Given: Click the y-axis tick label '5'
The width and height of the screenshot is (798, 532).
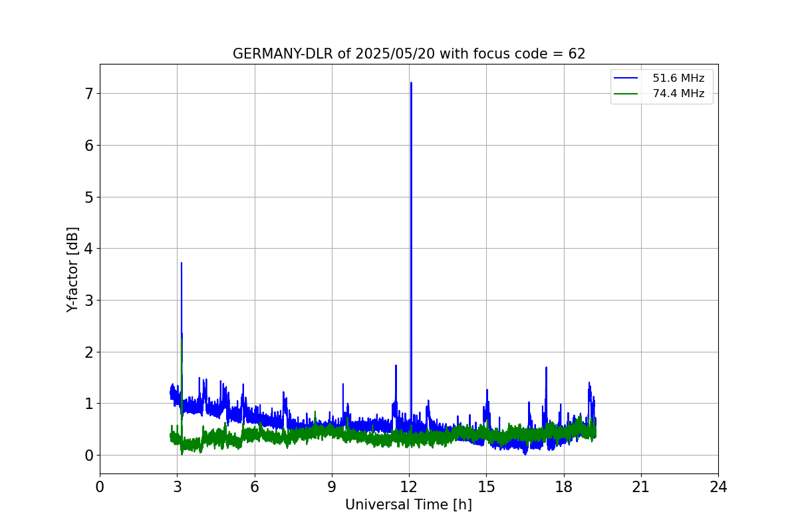Looking at the screenshot, I should tap(88, 197).
